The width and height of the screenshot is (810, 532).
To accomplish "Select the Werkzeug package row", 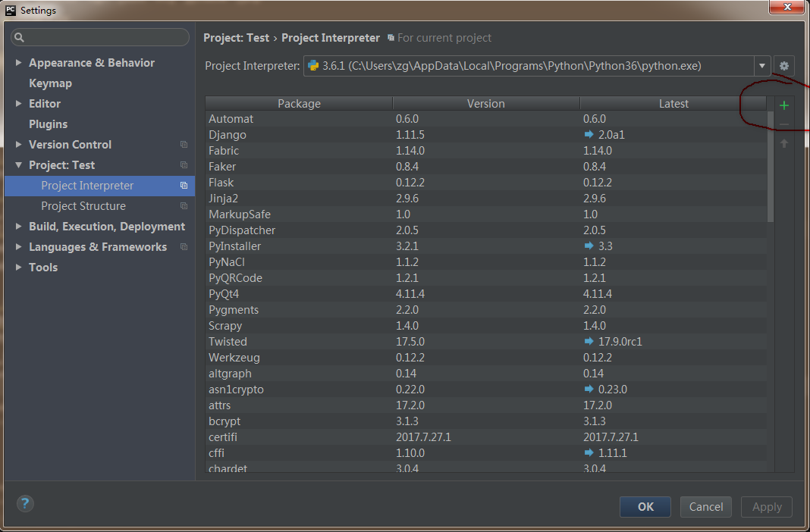I will point(486,358).
